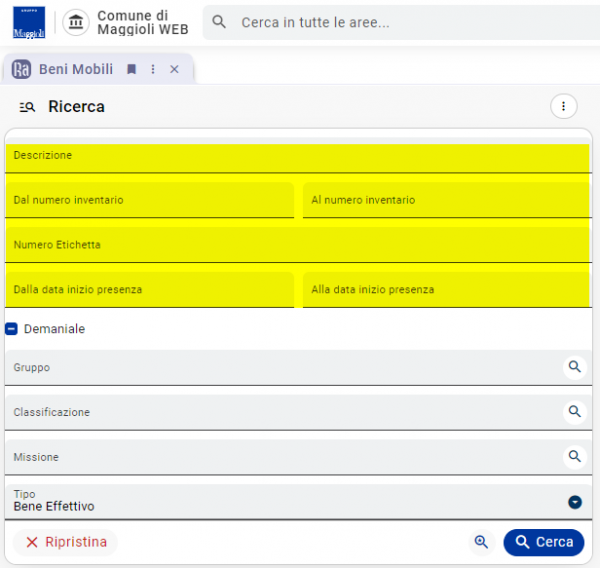600x568 pixels.
Task: Click the Ricerca list-search icon
Action: (27, 107)
